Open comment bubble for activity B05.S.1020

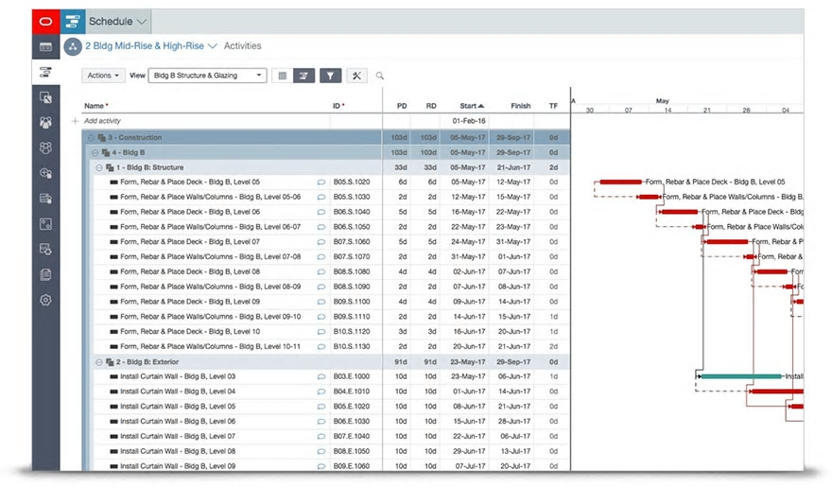click(x=321, y=182)
